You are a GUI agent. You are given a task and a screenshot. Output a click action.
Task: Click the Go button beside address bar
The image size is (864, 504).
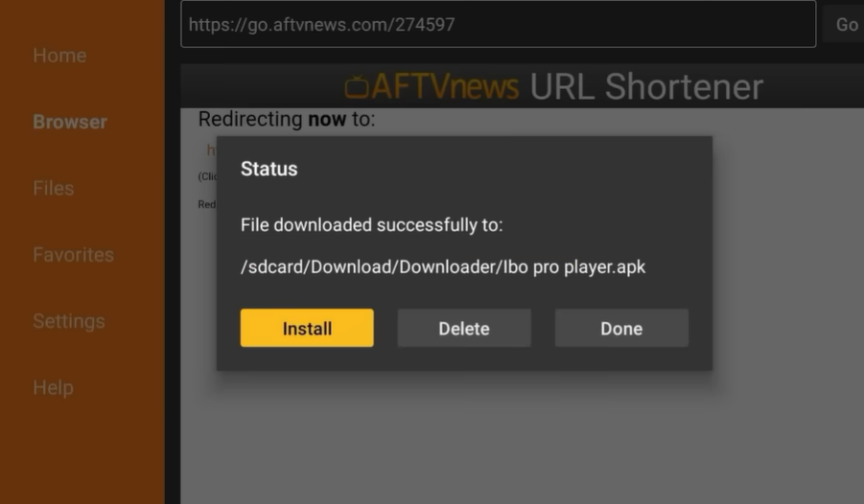pos(846,24)
